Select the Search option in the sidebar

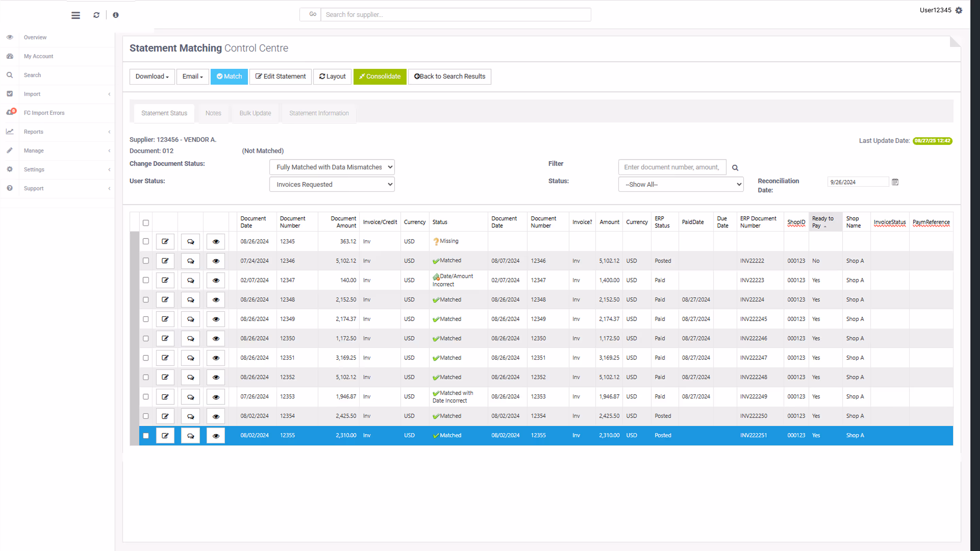point(32,75)
